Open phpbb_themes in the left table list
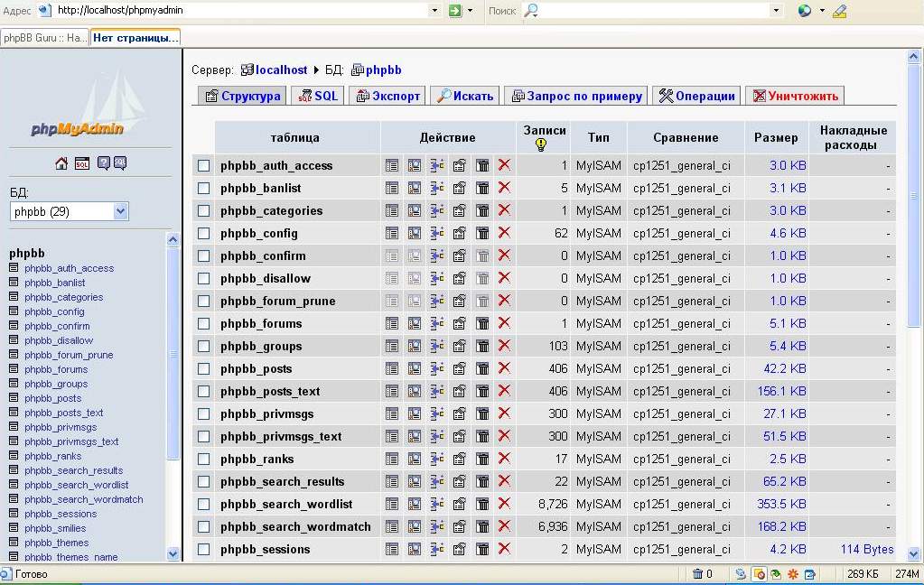 [x=57, y=543]
